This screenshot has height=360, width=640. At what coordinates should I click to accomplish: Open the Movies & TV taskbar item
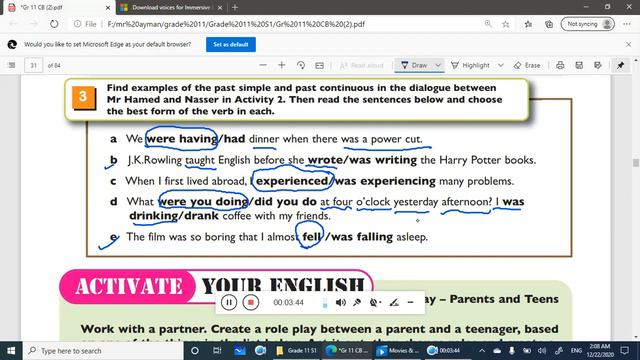pyautogui.click(x=398, y=351)
